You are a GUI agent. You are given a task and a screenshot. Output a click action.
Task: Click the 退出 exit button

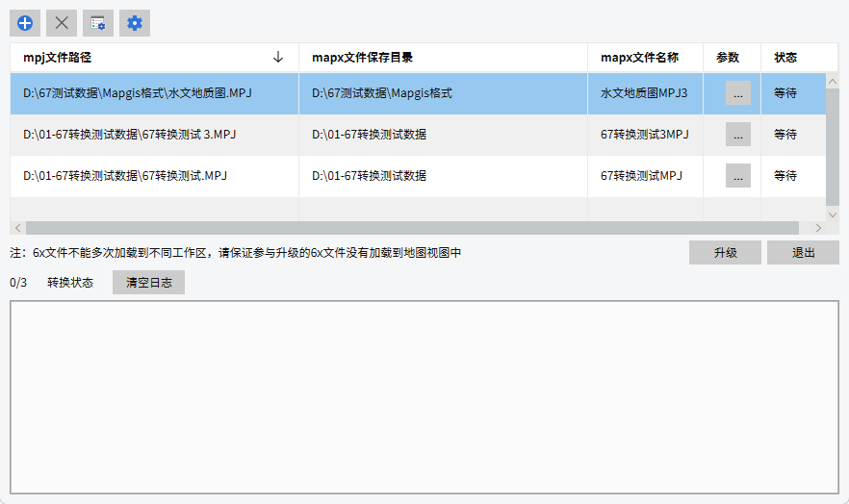click(803, 253)
